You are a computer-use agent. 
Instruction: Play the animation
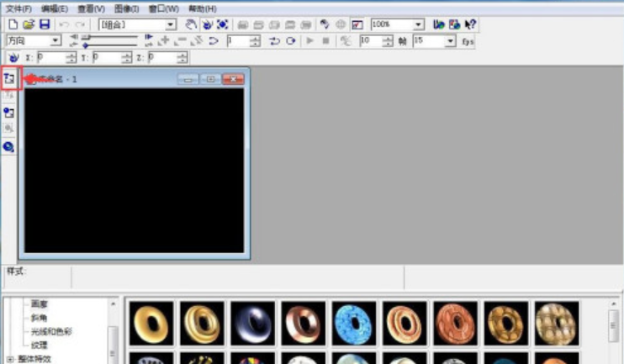309,41
